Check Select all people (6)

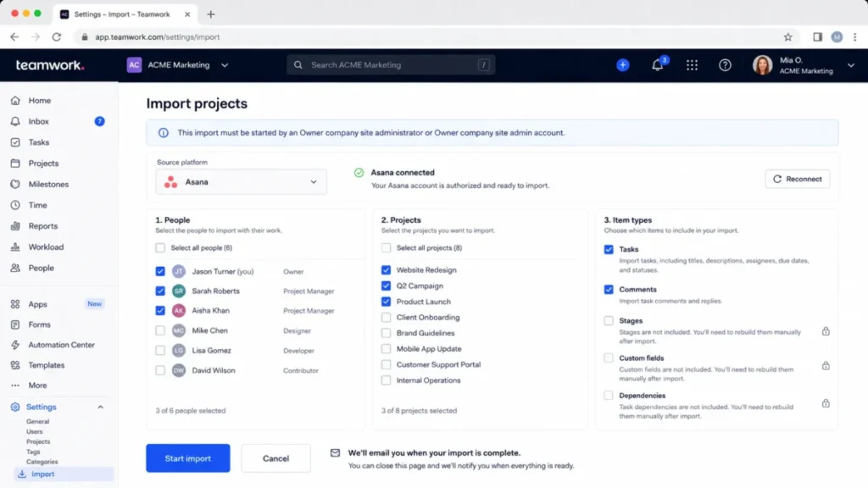(160, 248)
